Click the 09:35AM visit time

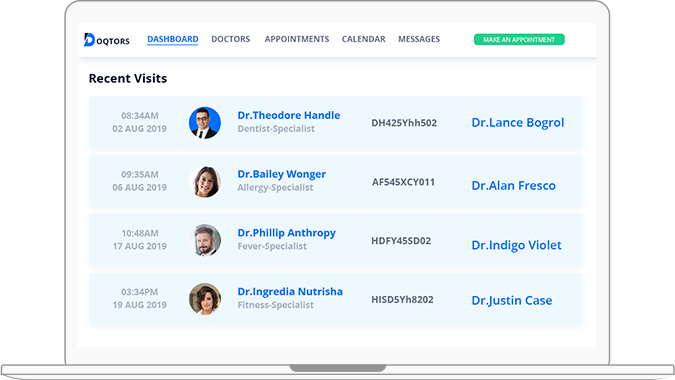click(139, 175)
